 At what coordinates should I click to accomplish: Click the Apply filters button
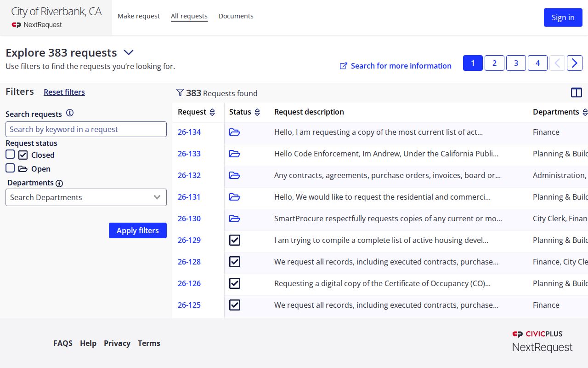[x=138, y=230]
